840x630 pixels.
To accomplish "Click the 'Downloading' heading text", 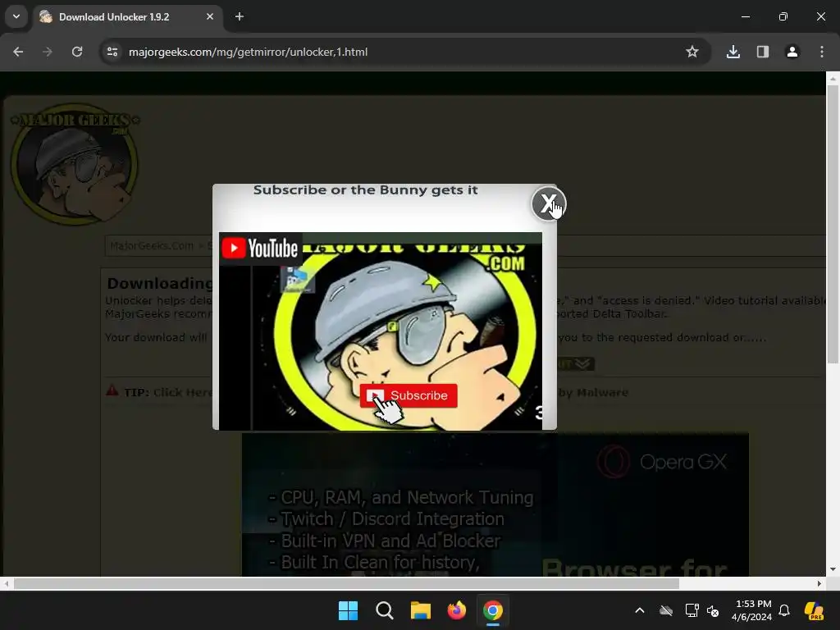I will 159,283.
